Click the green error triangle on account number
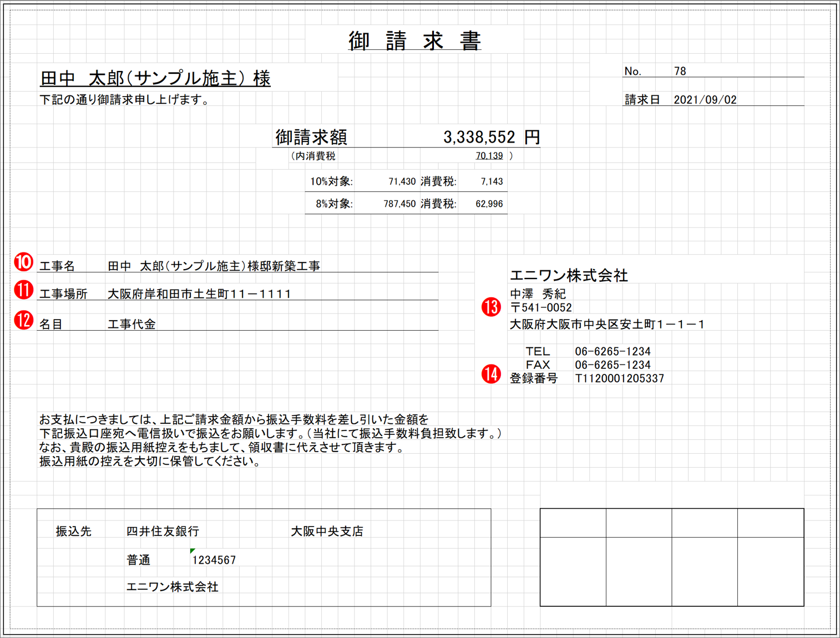This screenshot has width=840, height=638. tap(192, 551)
